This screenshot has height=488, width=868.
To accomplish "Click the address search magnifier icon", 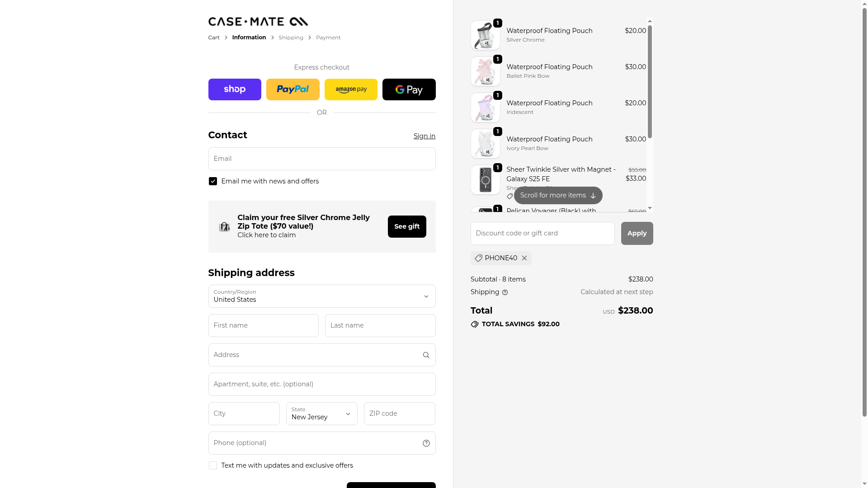I will pos(426,355).
